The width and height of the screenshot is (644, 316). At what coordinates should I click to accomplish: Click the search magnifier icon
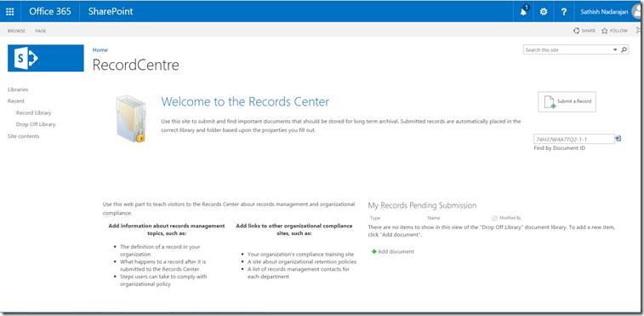624,49
